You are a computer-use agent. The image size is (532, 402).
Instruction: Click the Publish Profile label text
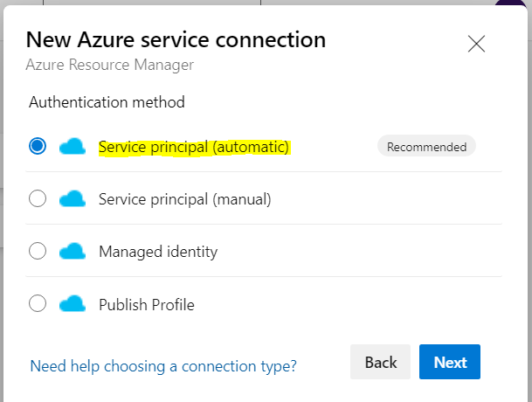coord(147,304)
